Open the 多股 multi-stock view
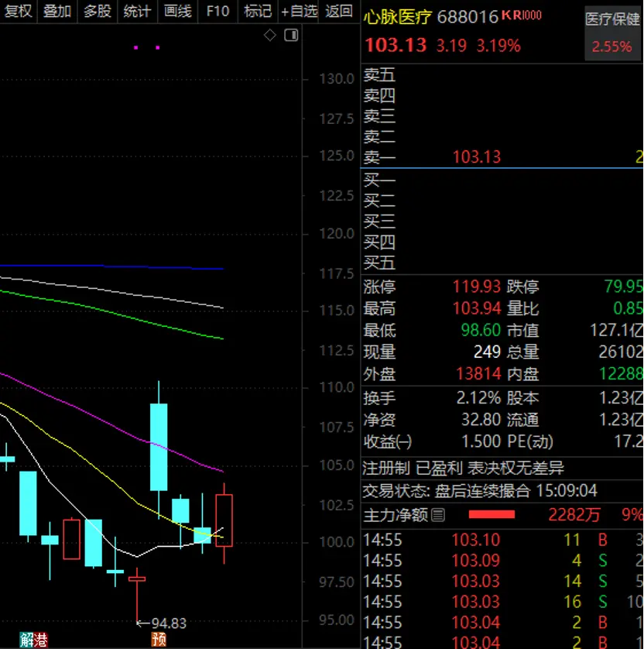Image resolution: width=644 pixels, height=649 pixels. tap(98, 11)
